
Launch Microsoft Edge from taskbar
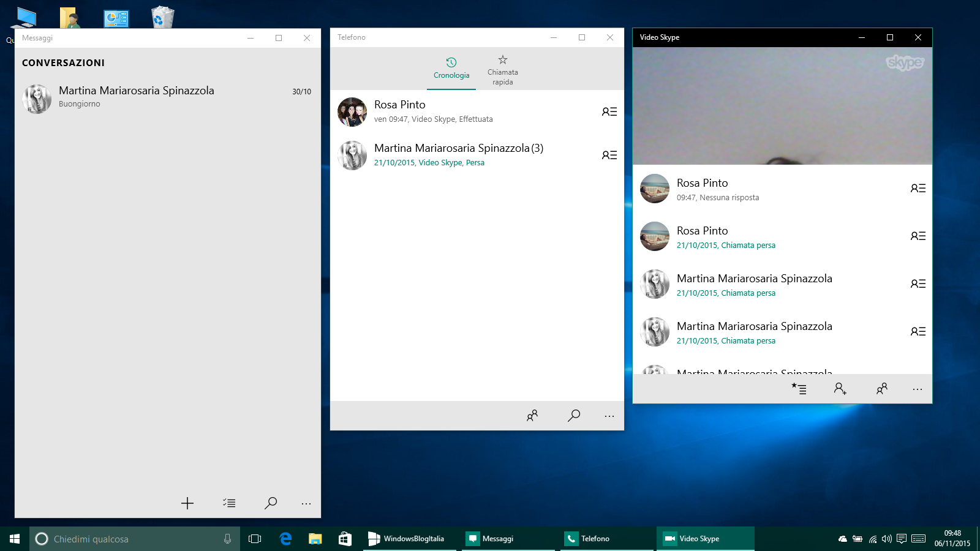pos(285,539)
